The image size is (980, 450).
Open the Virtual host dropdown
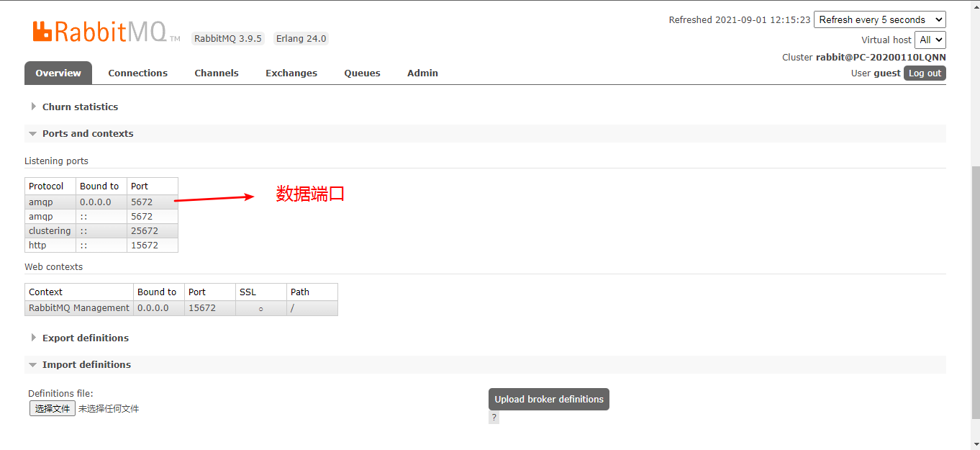click(930, 40)
